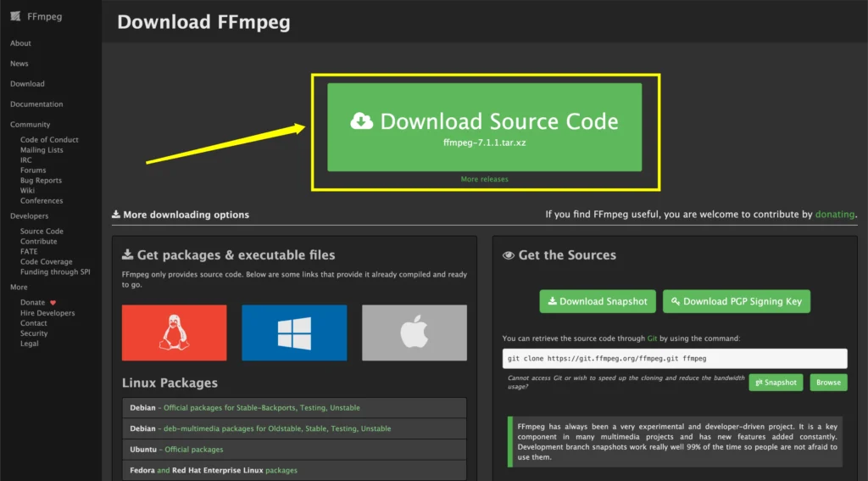Open the More sidebar section
Viewport: 868px width, 481px height.
tap(19, 287)
